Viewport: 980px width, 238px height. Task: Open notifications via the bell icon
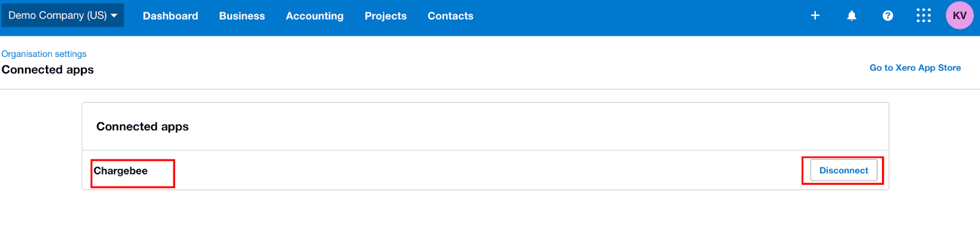(x=851, y=15)
